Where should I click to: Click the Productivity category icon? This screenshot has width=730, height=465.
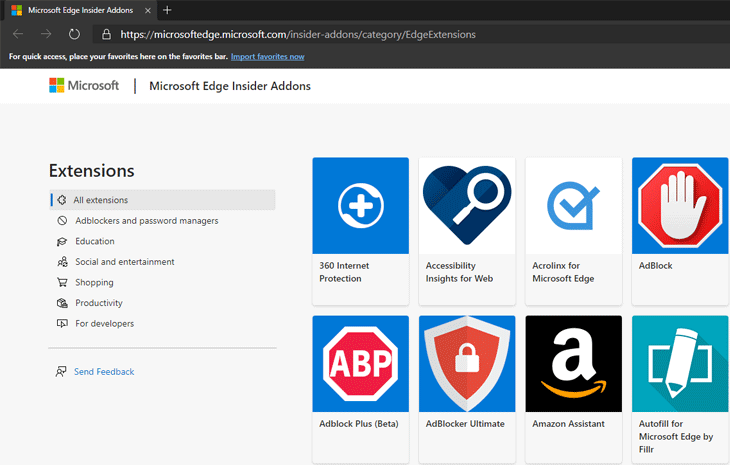click(x=62, y=303)
